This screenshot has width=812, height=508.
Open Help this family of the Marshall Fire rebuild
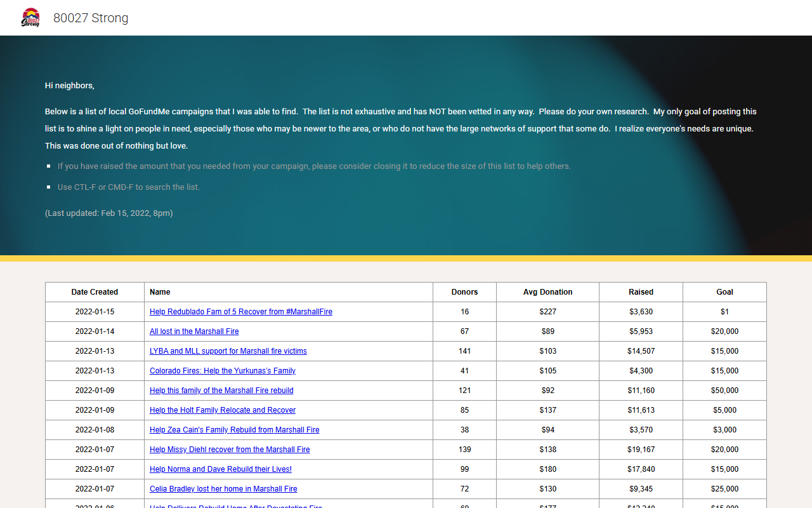(221, 391)
